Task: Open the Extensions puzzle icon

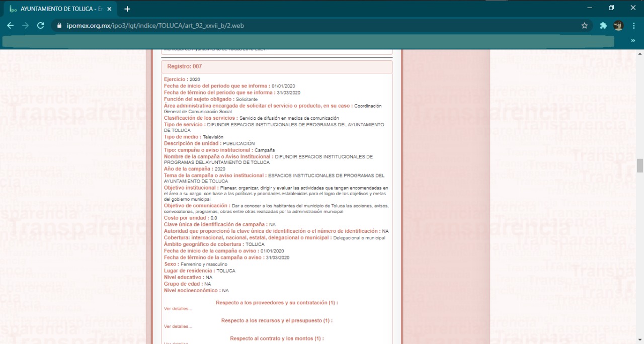Action: click(603, 26)
